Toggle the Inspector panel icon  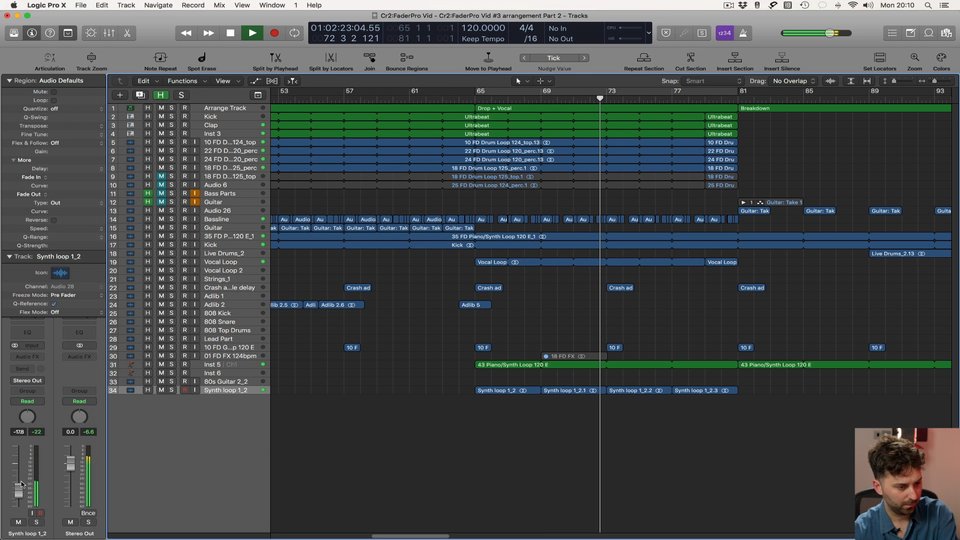[x=32, y=33]
